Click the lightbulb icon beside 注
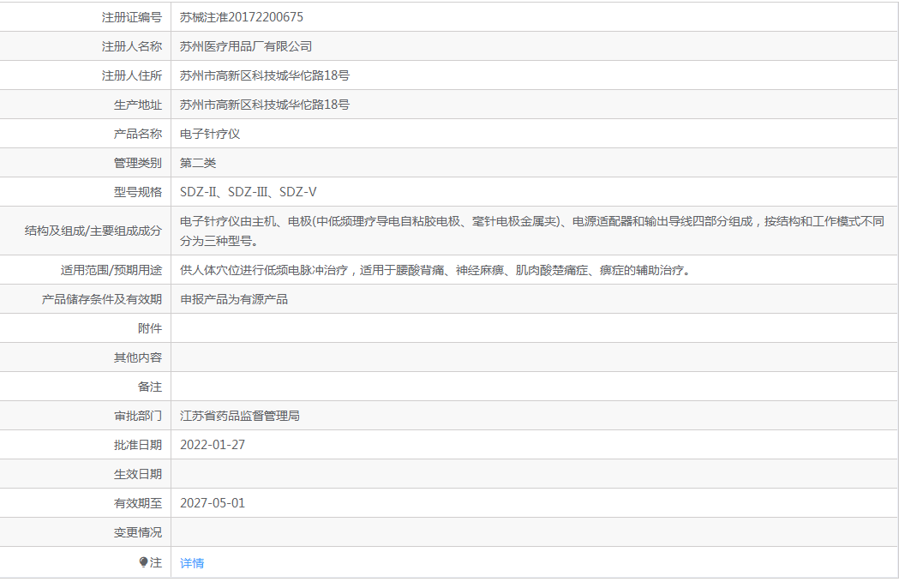The image size is (899, 588). [143, 562]
